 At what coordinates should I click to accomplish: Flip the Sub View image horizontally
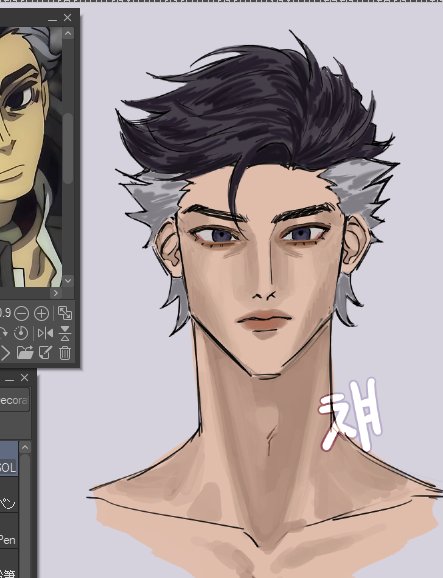[x=45, y=333]
